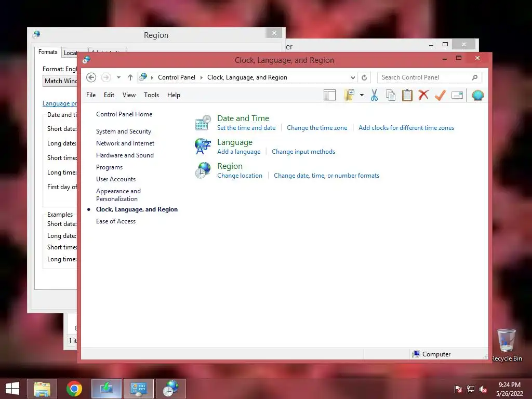Switch to Region taskbar button
Viewport: 532px width, 399px height.
(x=170, y=389)
